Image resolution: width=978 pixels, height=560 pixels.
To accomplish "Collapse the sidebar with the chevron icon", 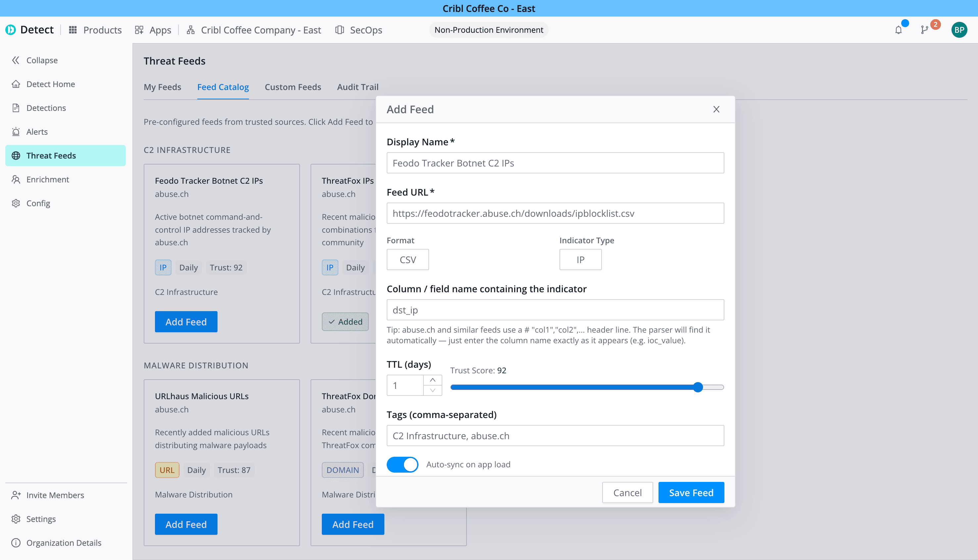I will pos(16,60).
